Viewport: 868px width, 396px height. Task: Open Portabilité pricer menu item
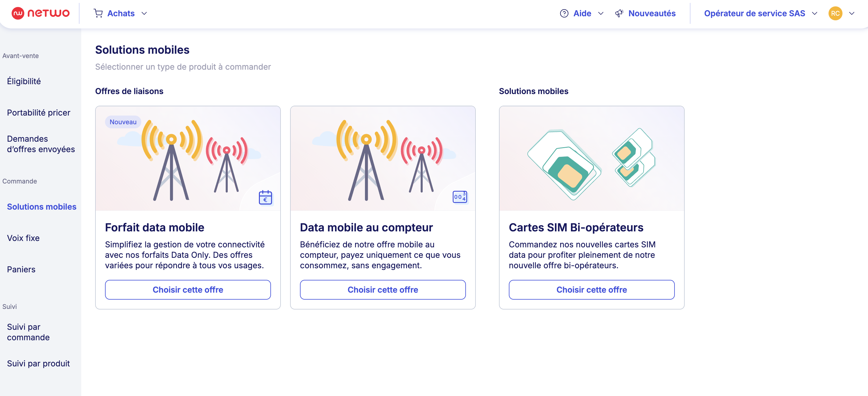coord(38,113)
